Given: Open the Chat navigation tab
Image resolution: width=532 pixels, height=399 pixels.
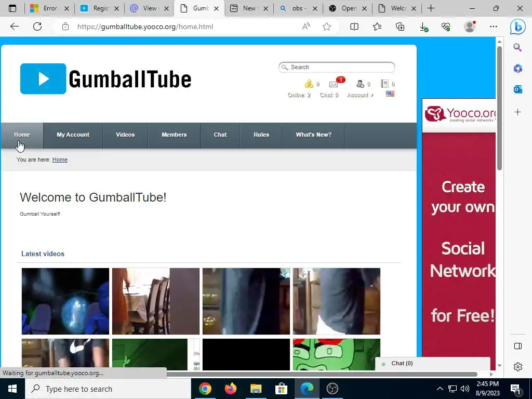Looking at the screenshot, I should coord(220,135).
